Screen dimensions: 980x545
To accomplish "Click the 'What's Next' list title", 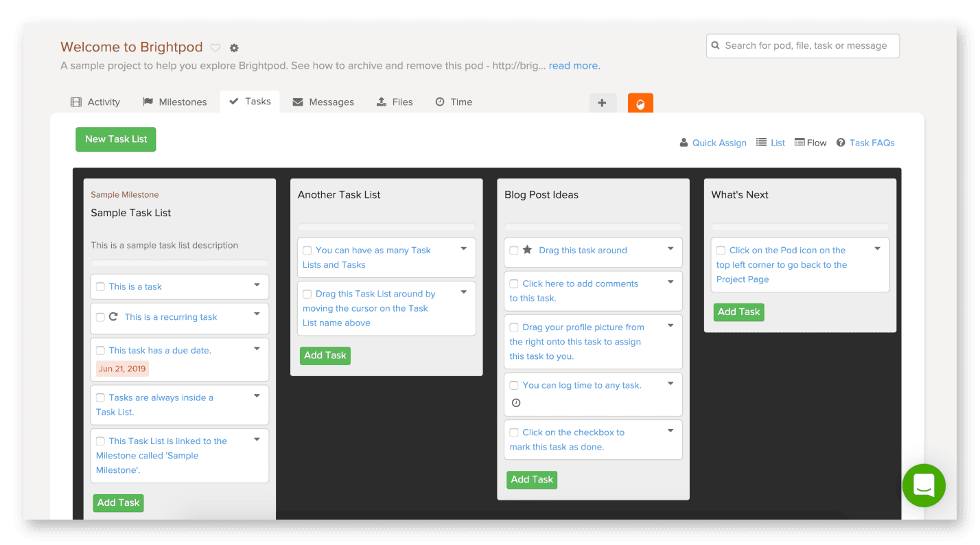I will click(740, 195).
